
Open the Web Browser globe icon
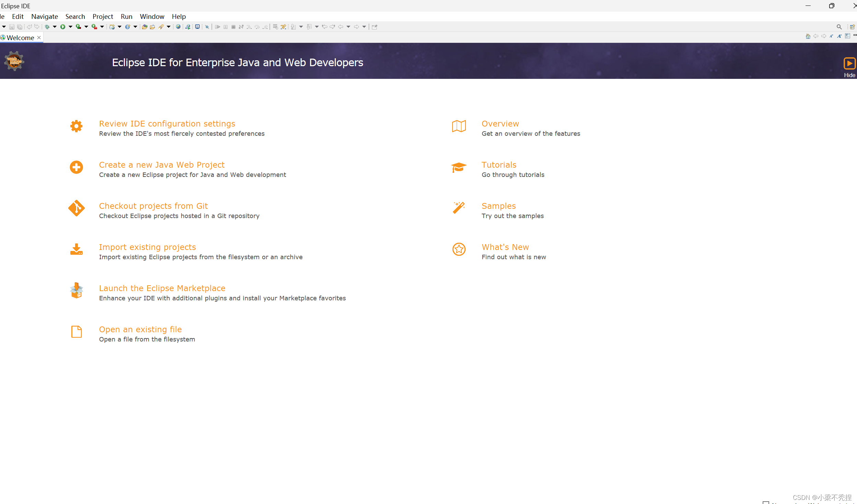click(178, 27)
